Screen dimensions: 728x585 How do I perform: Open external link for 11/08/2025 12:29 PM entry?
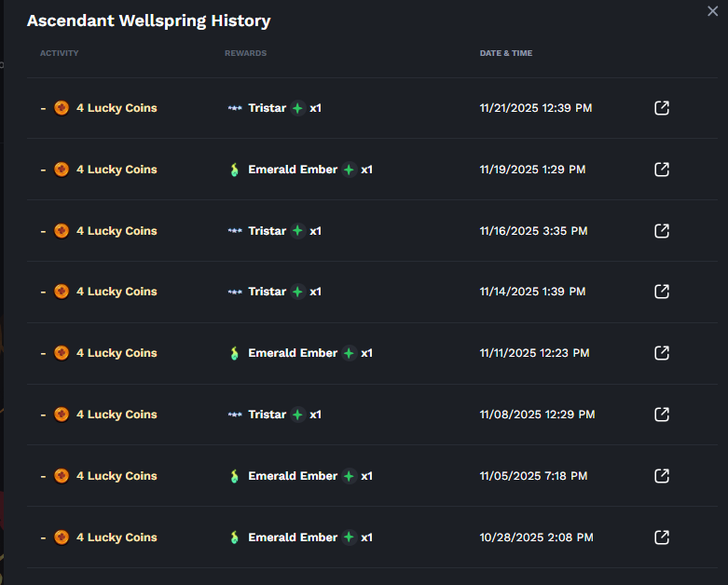[662, 415]
